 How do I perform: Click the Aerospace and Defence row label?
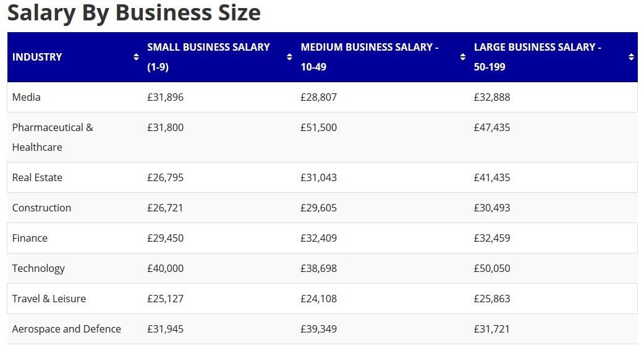click(66, 329)
